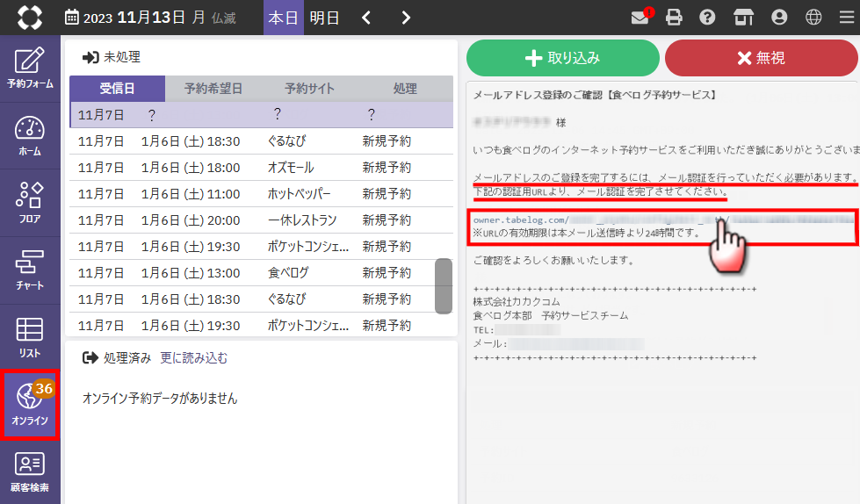Switch to 明日 tab
Screen dimensions: 860x504
(324, 18)
